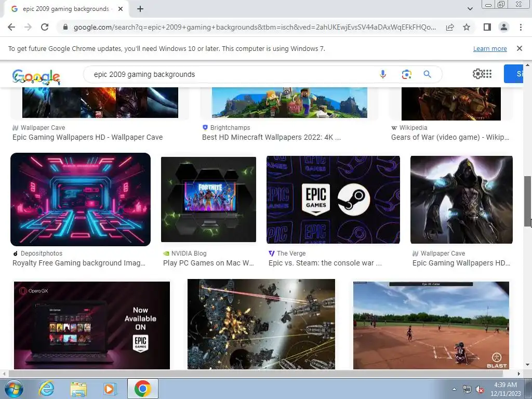Screen dimensions: 532x399
Task: Open the hooded winged figure thumbnail
Action: click(461, 199)
